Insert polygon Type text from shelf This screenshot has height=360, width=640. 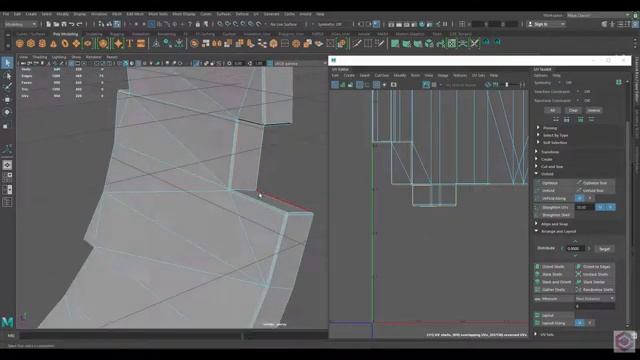coord(129,43)
